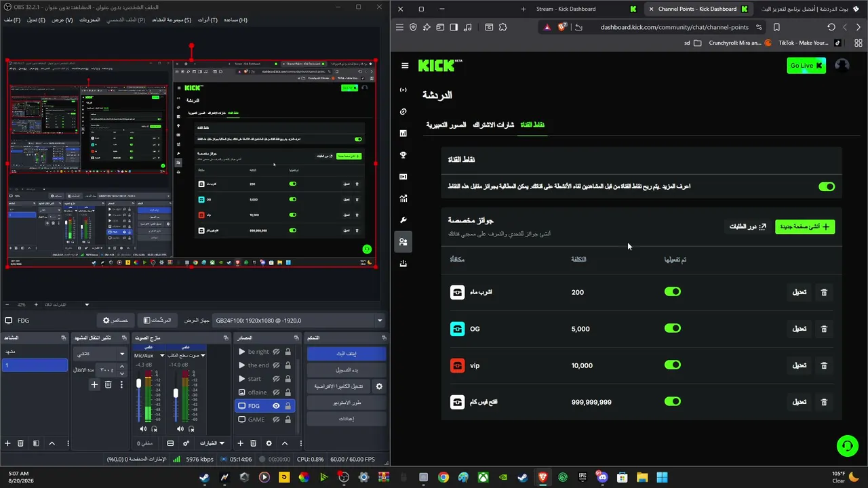
Task: Open the Kick hamburger navigation menu
Action: pyautogui.click(x=405, y=66)
